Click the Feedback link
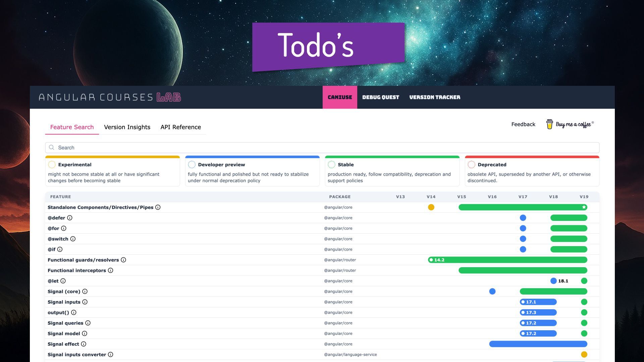Screen dimensions: 644x362 point(523,124)
